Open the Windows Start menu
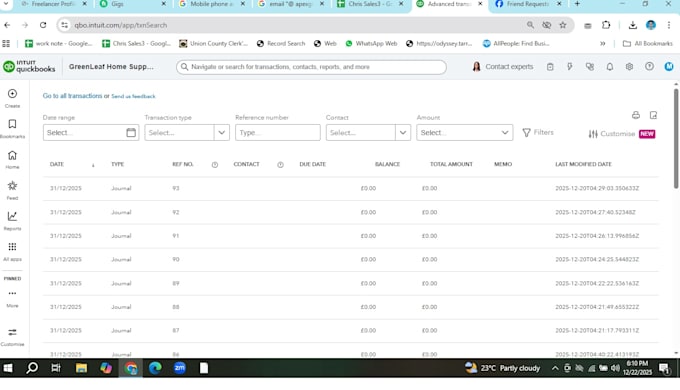This screenshot has height=390, width=680. (8, 368)
